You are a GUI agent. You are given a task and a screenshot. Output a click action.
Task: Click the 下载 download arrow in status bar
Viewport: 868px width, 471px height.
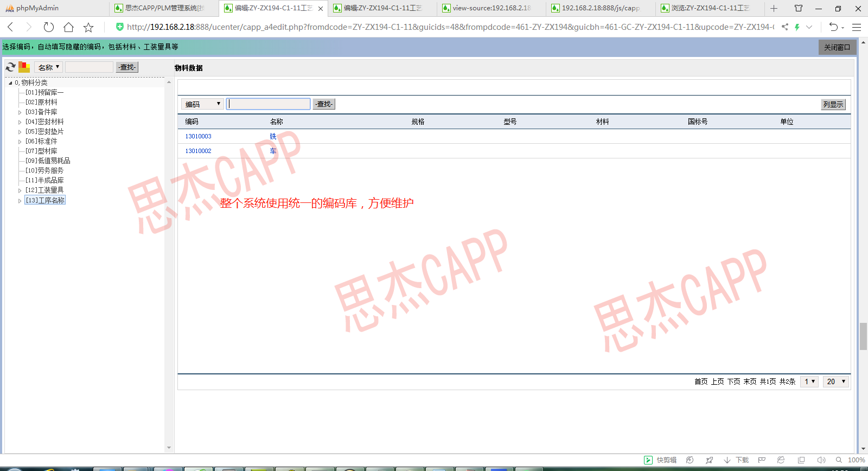pos(736,460)
